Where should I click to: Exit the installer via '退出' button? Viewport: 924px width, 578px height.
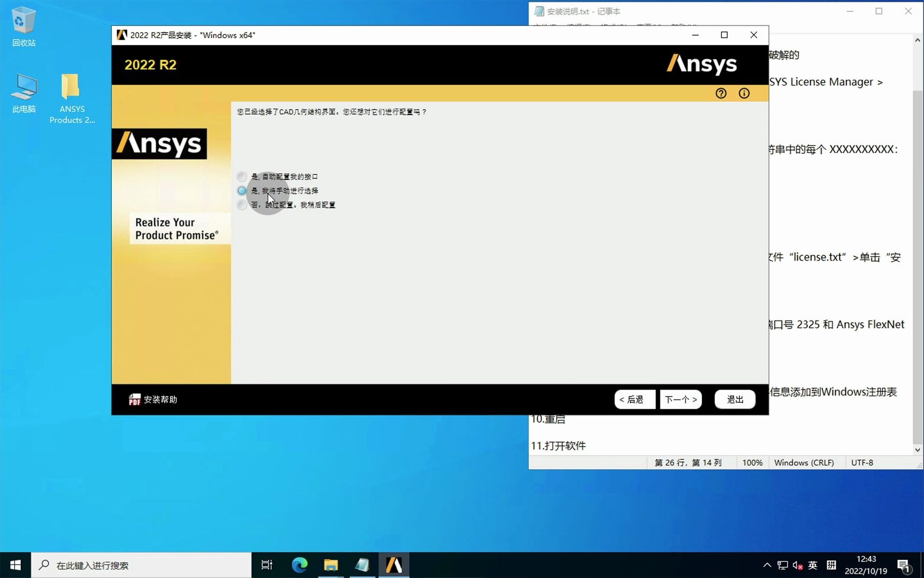tap(735, 399)
